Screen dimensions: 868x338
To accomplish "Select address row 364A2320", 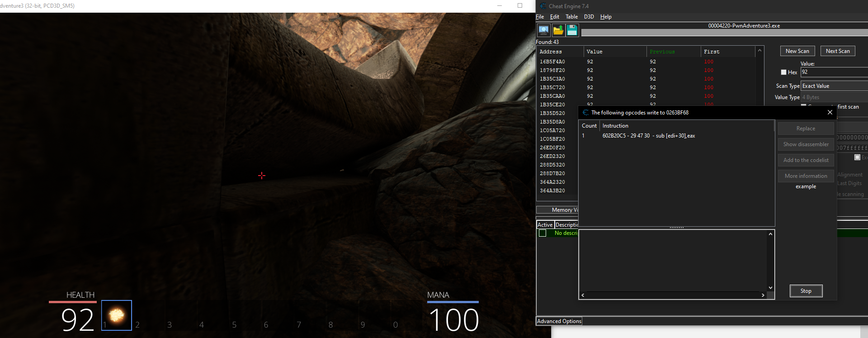I will (x=557, y=182).
